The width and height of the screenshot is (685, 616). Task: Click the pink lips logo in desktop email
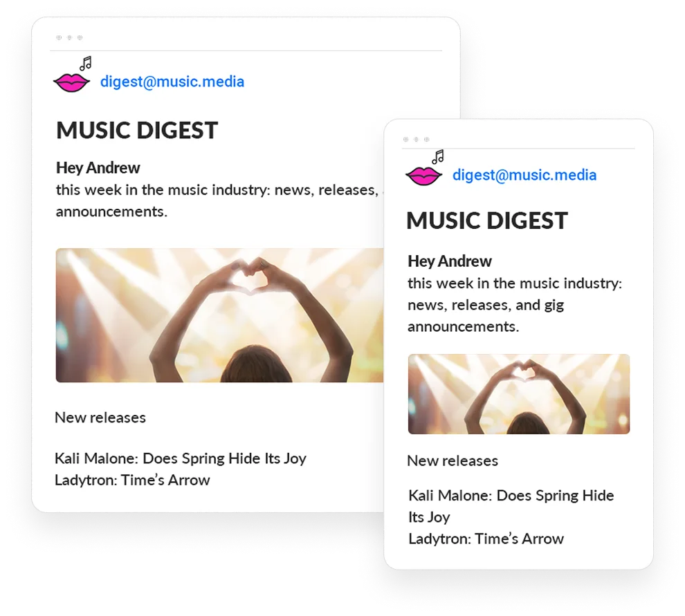pyautogui.click(x=72, y=83)
